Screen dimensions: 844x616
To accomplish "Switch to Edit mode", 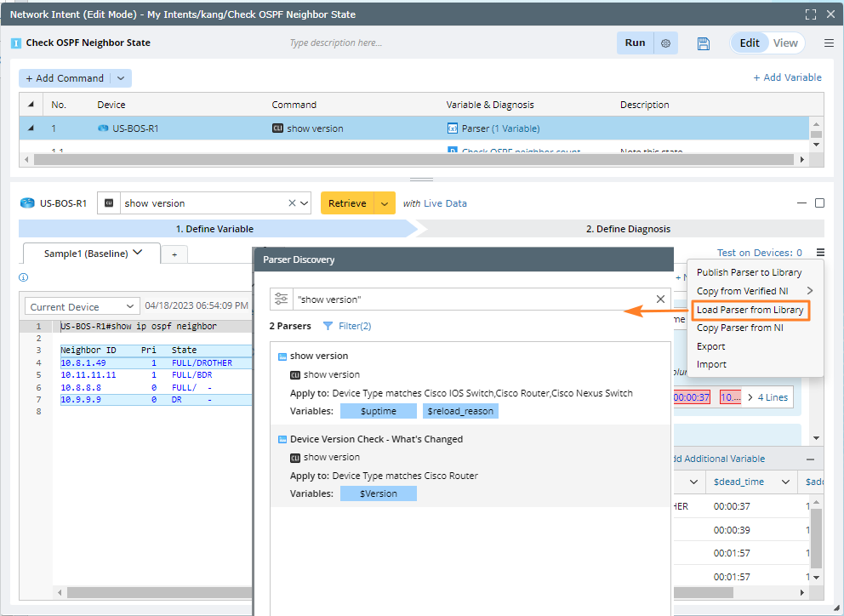I will [750, 43].
